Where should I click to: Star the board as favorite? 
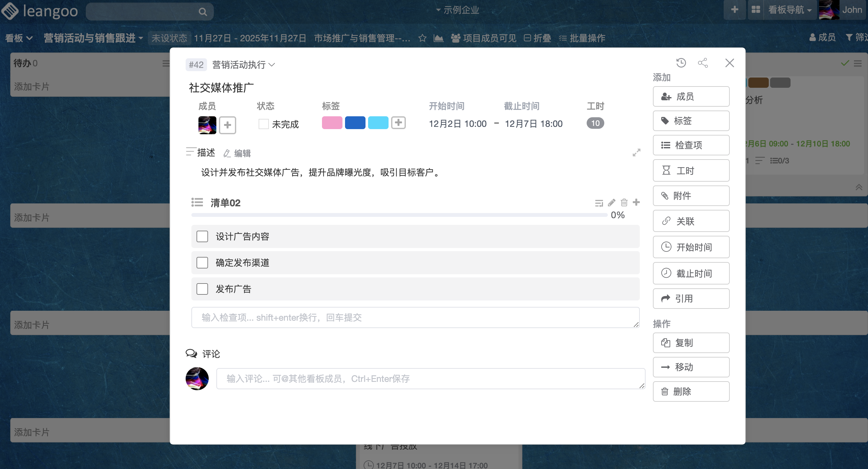click(x=422, y=38)
